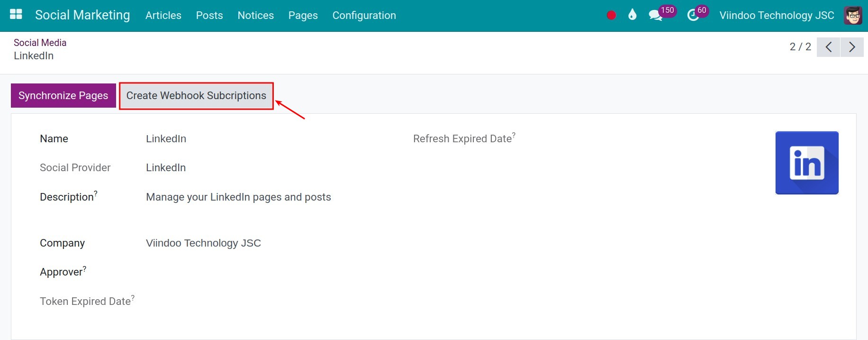Click the 2 / 2 pager counter
868x340 pixels.
[800, 46]
